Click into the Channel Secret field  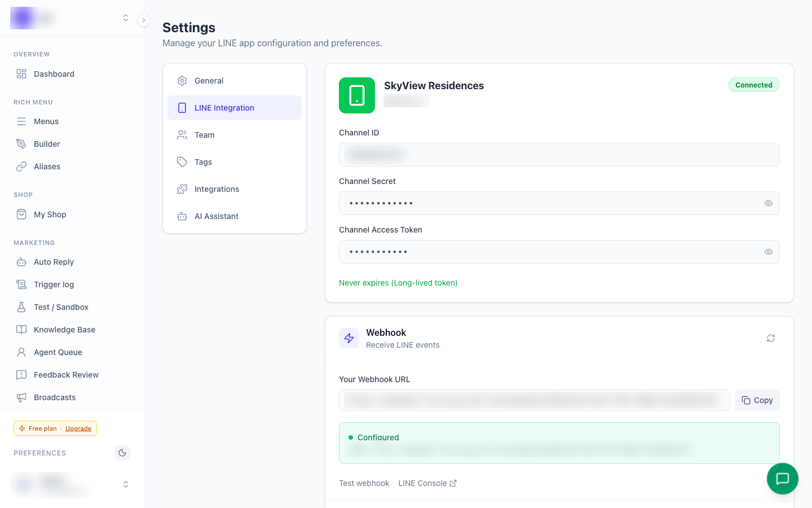[559, 203]
